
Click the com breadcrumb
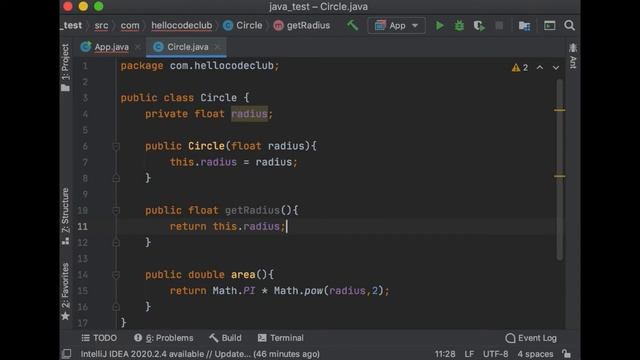point(130,25)
